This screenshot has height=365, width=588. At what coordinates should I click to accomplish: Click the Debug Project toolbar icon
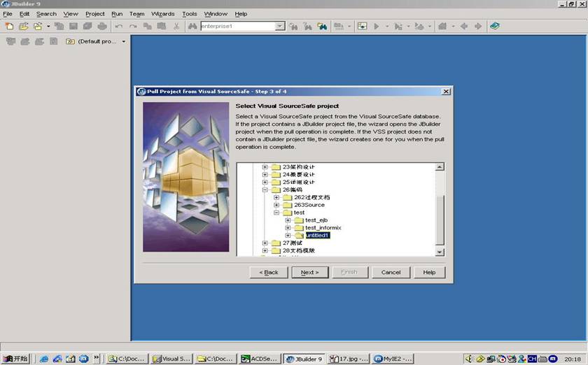(x=398, y=27)
